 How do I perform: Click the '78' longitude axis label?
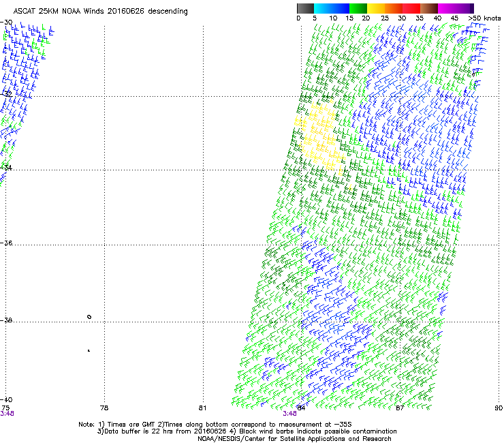pos(104,408)
